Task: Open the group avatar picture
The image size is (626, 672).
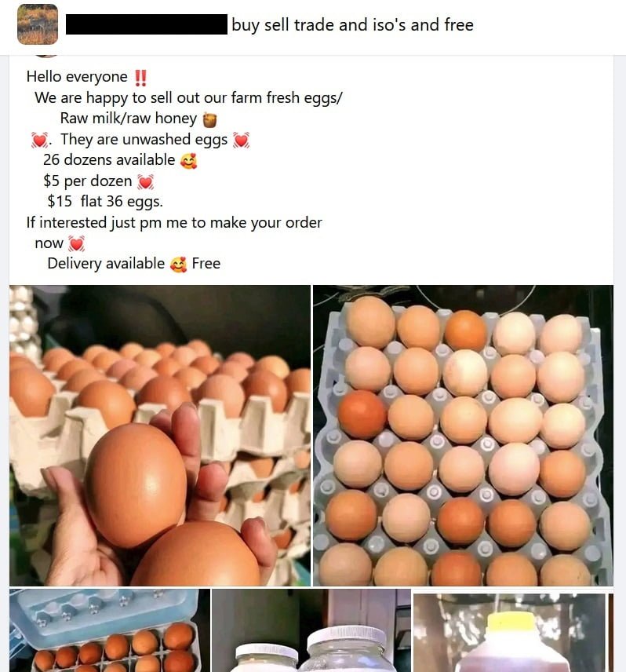Action: click(38, 24)
